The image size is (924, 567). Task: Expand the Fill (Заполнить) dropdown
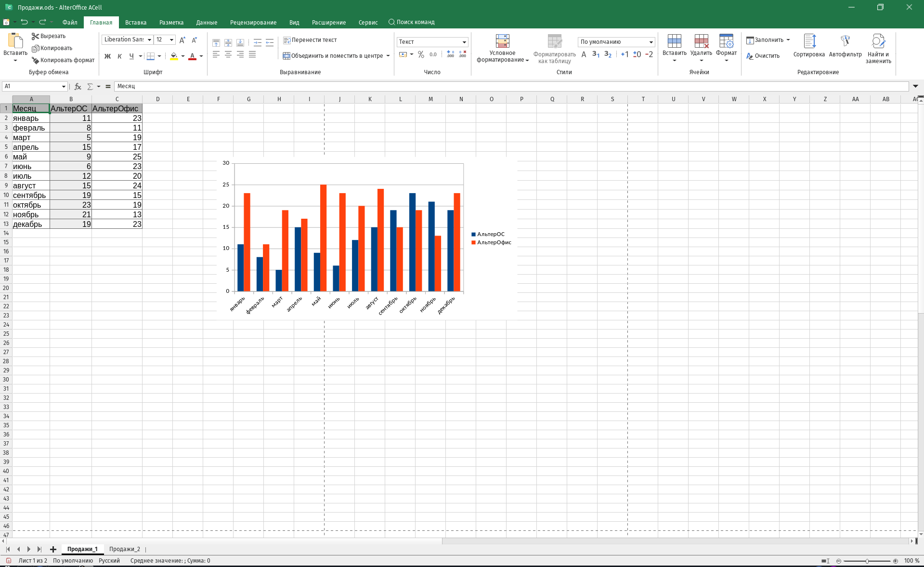(x=788, y=40)
